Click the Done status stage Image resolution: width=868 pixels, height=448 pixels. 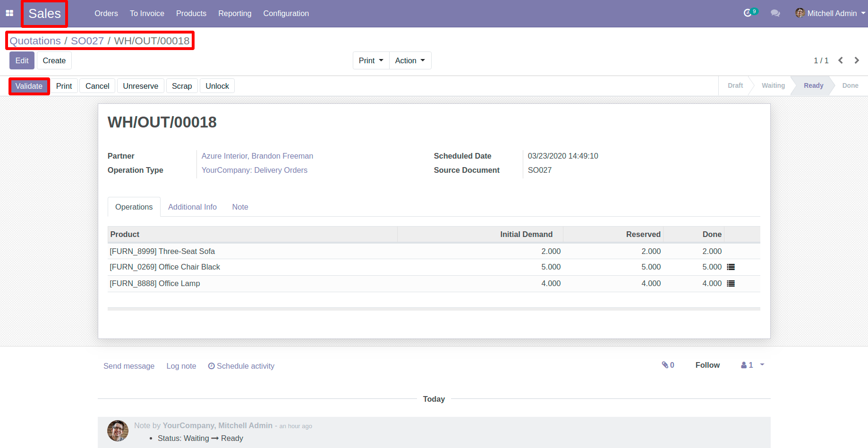click(850, 85)
